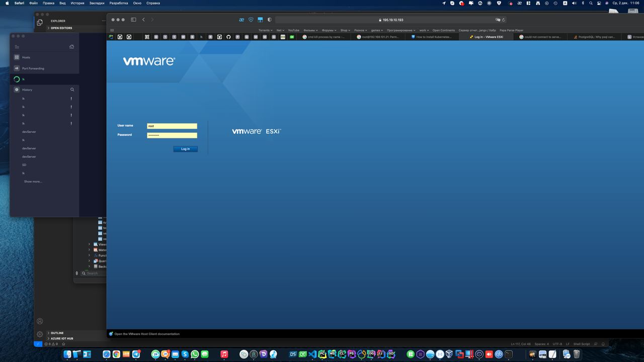The image size is (644, 362).
Task: Open the pinned GitHub tab
Action: 228,37
